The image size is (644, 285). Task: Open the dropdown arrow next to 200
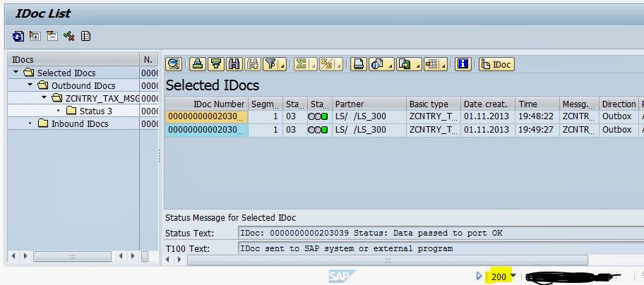pos(512,276)
